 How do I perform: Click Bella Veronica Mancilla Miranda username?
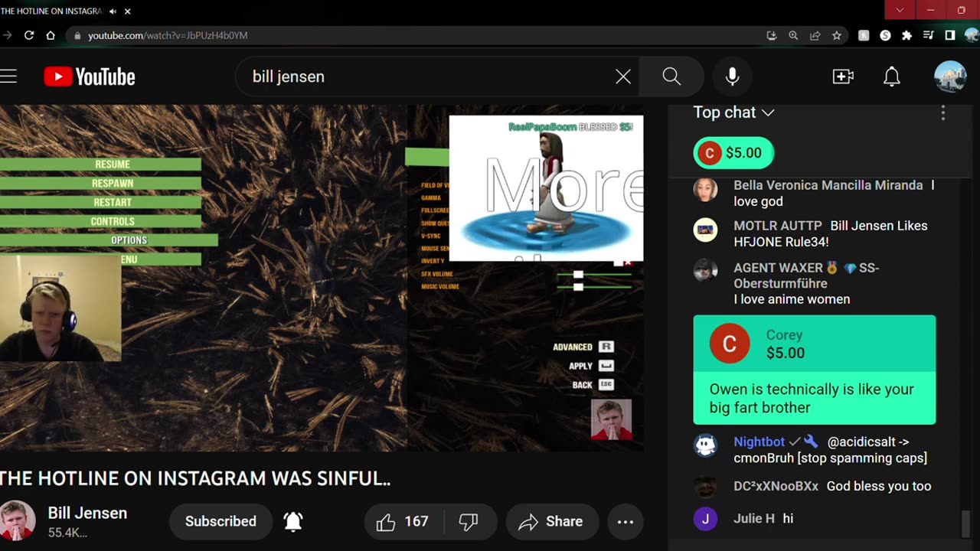point(828,185)
